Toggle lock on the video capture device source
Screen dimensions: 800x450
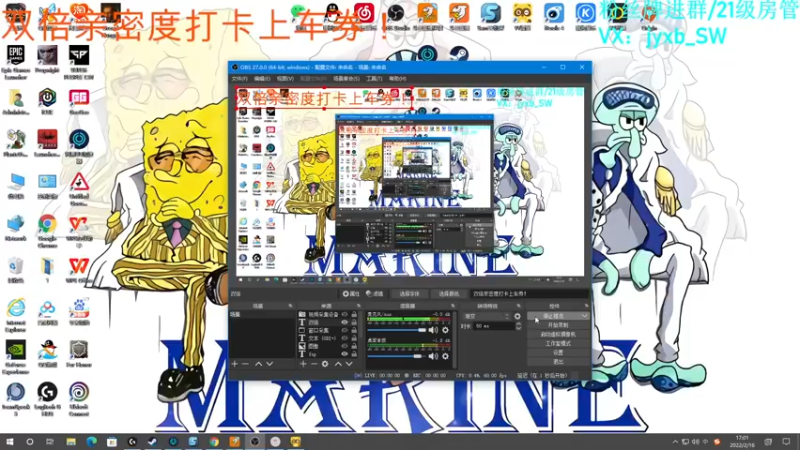tap(354, 314)
